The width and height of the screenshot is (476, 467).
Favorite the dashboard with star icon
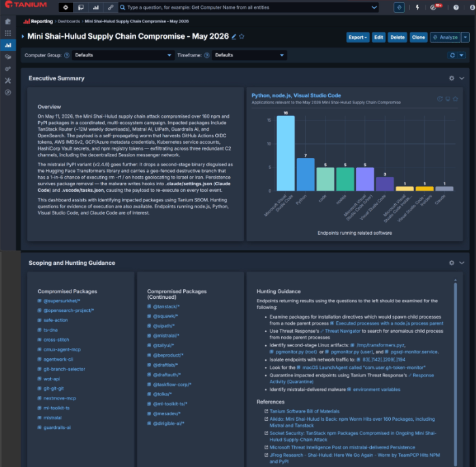[242, 36]
